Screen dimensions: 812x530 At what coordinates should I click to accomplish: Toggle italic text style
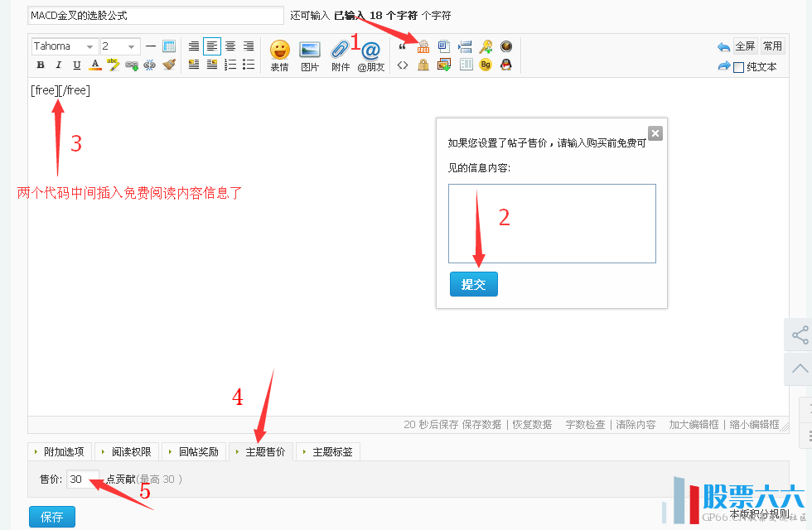coord(59,65)
